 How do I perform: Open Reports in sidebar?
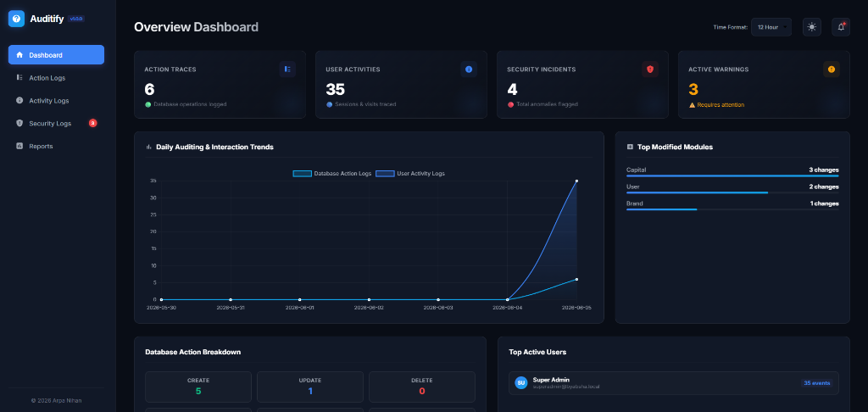point(56,146)
